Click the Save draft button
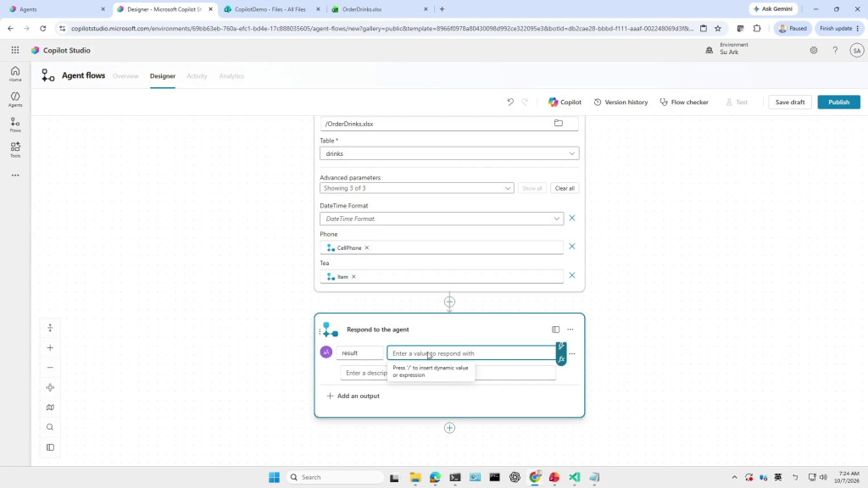 790,102
